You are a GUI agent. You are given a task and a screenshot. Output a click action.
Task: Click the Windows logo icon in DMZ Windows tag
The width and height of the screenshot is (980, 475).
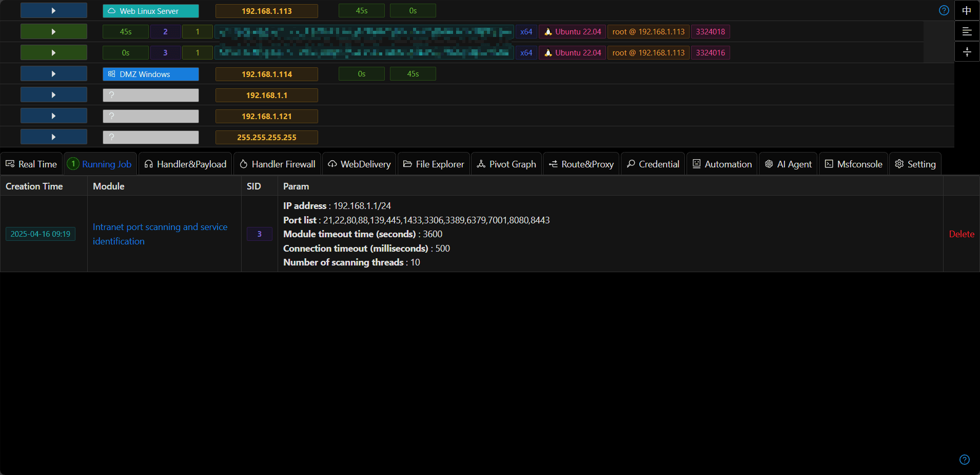pos(111,74)
